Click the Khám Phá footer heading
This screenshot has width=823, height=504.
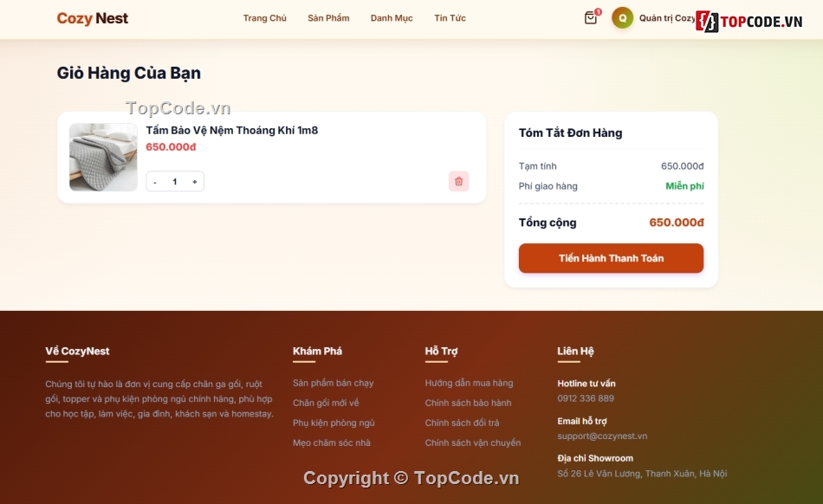click(x=318, y=351)
